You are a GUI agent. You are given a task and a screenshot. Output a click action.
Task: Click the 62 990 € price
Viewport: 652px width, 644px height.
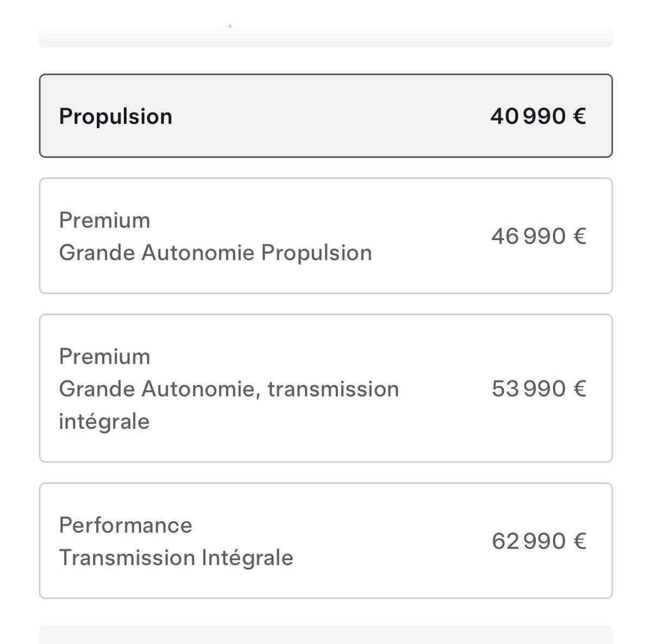(x=539, y=541)
